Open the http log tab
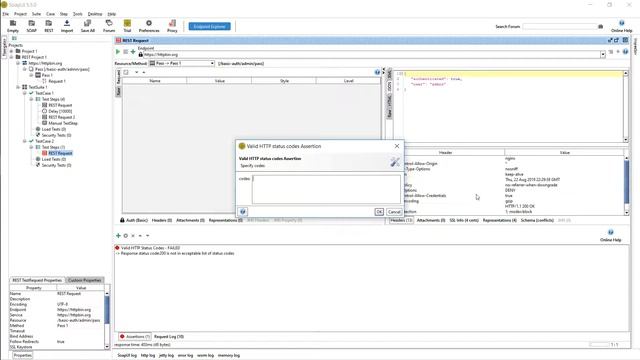Screen dimensions: 640x360 coord(148,355)
